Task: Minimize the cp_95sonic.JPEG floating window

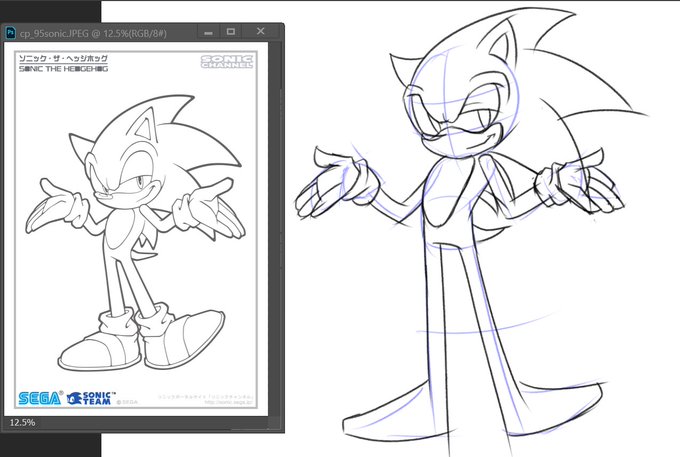Action: (x=209, y=32)
